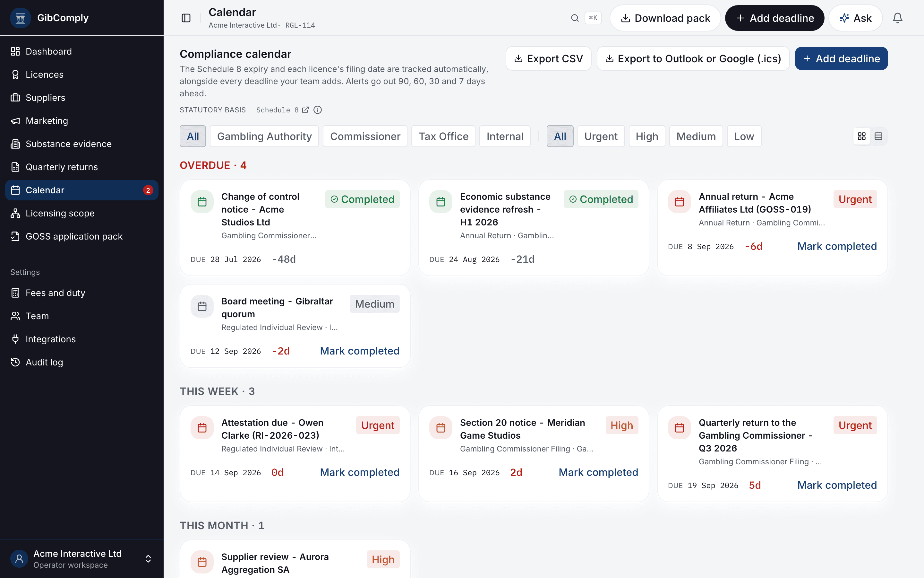Mark Section 20 notice completed

point(598,472)
